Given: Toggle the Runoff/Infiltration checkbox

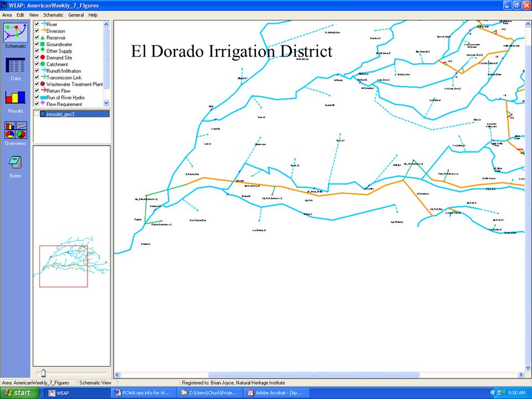Looking at the screenshot, I should [x=37, y=70].
